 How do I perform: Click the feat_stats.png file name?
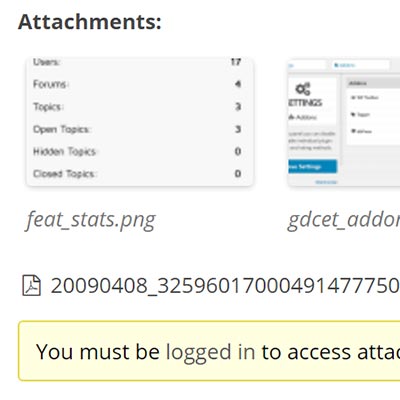click(91, 220)
